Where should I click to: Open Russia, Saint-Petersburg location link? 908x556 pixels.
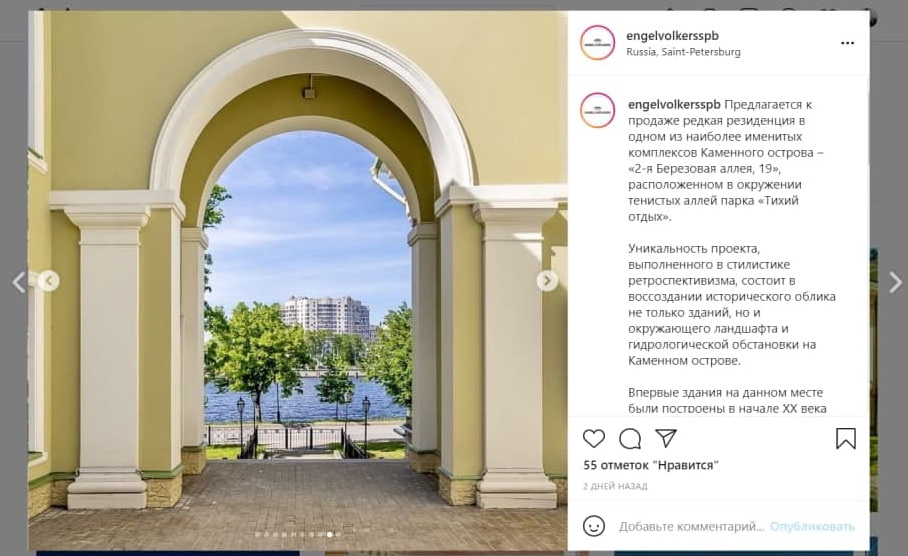(x=683, y=52)
